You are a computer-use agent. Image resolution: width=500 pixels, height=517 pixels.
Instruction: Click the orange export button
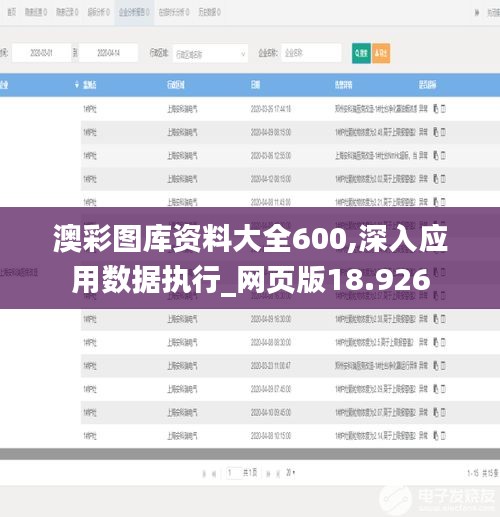381,53
